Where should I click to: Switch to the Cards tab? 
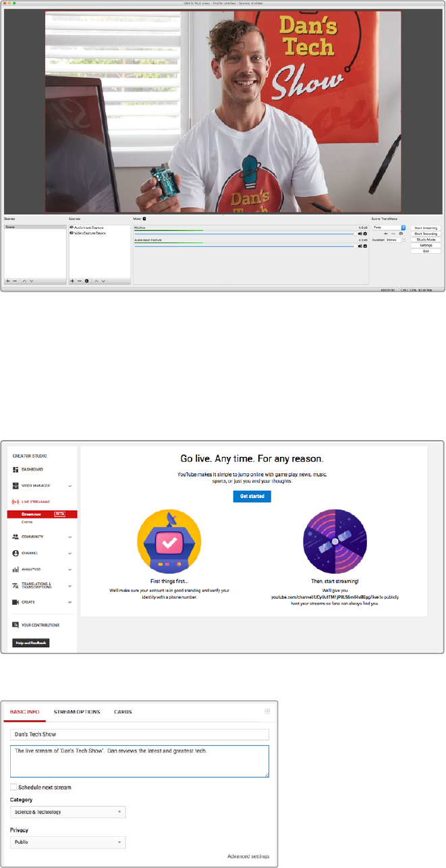(123, 711)
